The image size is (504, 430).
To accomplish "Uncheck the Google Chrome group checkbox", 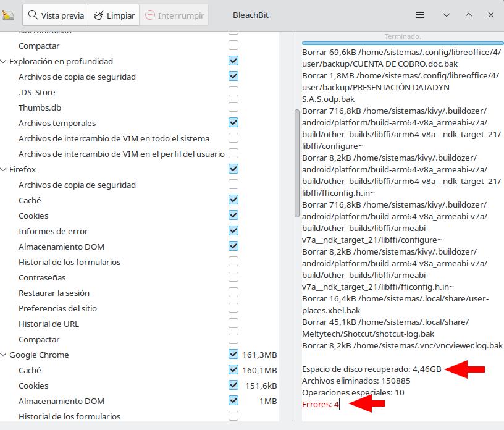I will coord(233,354).
